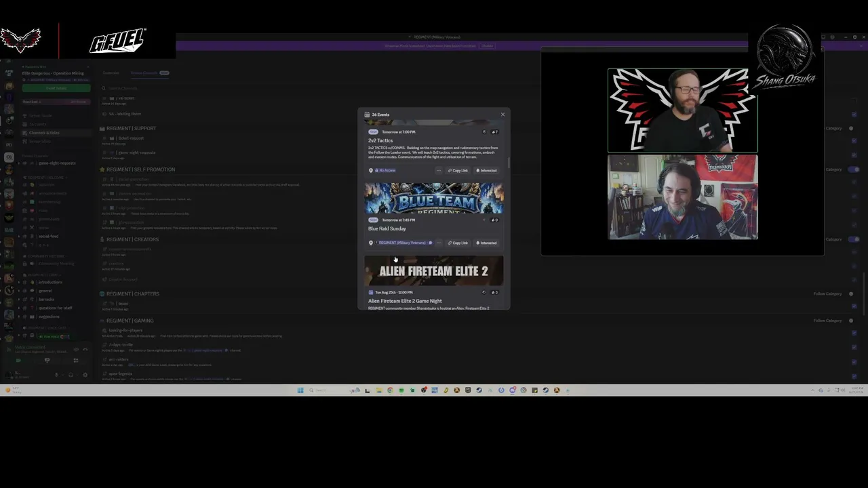Mute the microphone in Discord user panel
The height and width of the screenshot is (488, 868).
coord(56,375)
